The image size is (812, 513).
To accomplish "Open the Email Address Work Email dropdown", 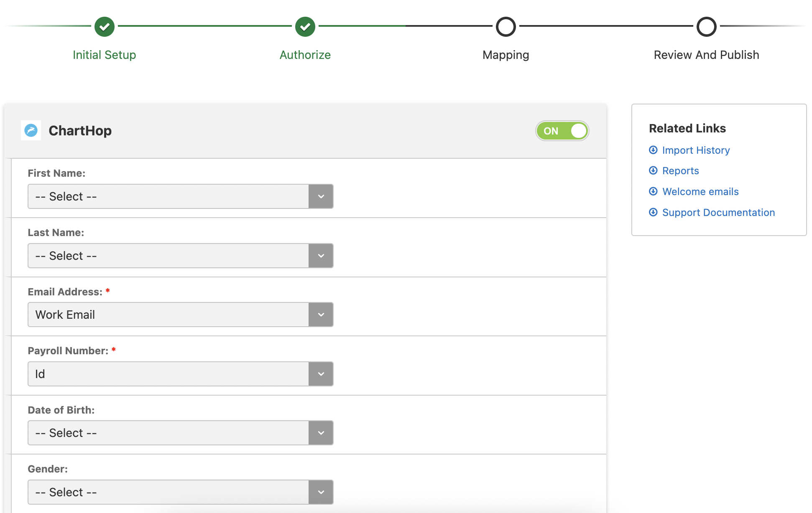I will 181,315.
